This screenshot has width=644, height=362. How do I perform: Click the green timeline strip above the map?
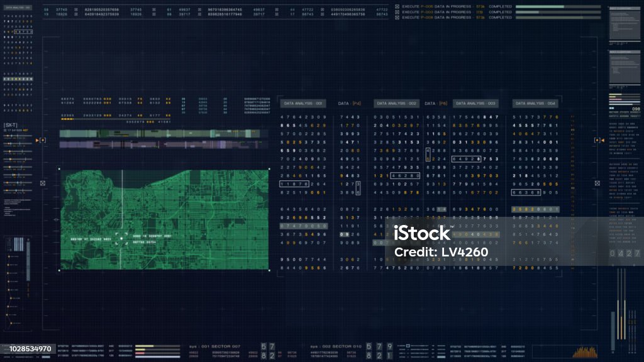[x=160, y=133]
